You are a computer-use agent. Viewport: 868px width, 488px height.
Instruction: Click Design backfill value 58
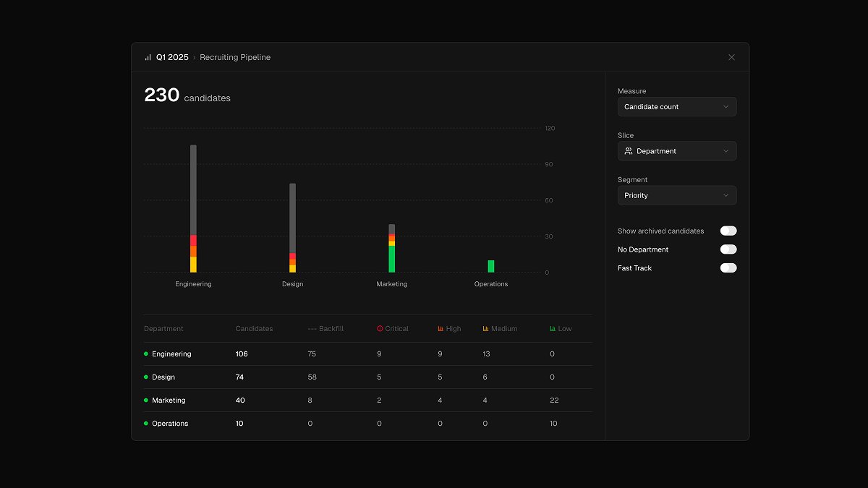click(312, 377)
